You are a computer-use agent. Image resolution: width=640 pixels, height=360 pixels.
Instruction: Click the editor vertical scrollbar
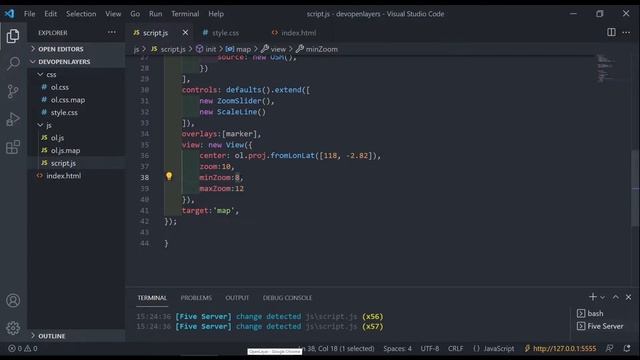[636, 188]
